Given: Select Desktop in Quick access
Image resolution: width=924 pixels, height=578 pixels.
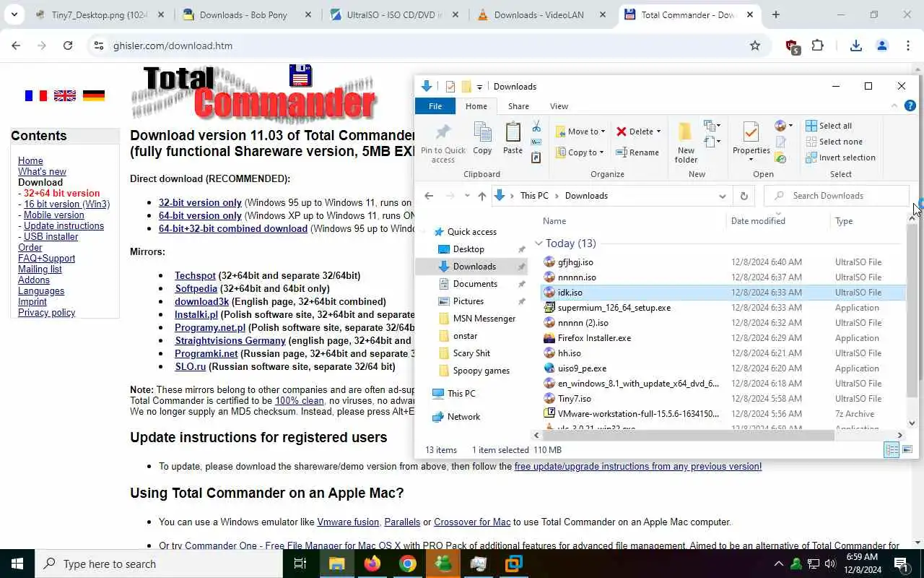Looking at the screenshot, I should 468,249.
